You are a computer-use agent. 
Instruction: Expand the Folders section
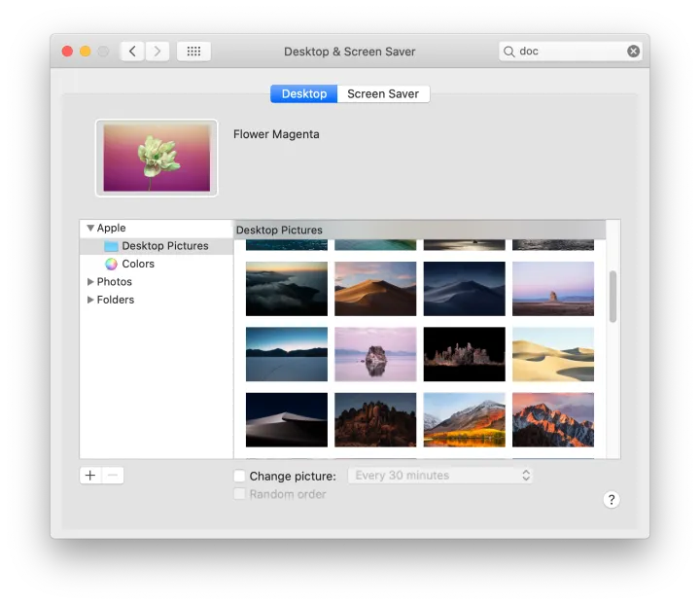pyautogui.click(x=90, y=300)
